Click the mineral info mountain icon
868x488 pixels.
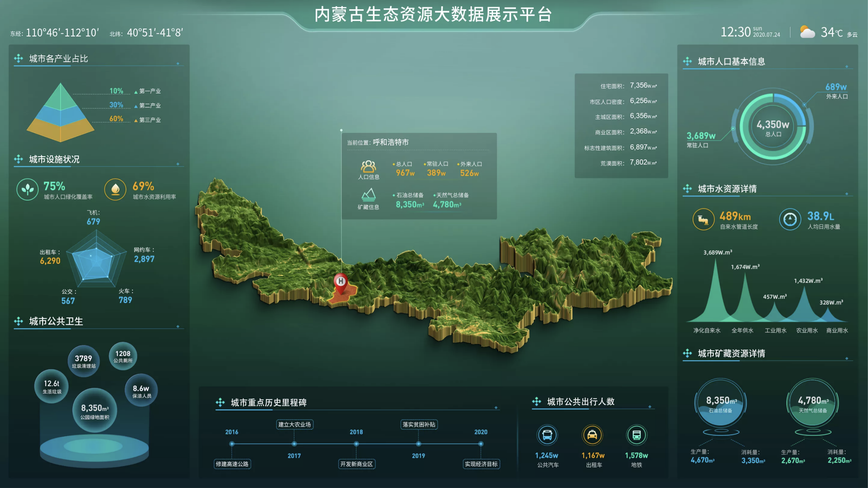pyautogui.click(x=368, y=195)
